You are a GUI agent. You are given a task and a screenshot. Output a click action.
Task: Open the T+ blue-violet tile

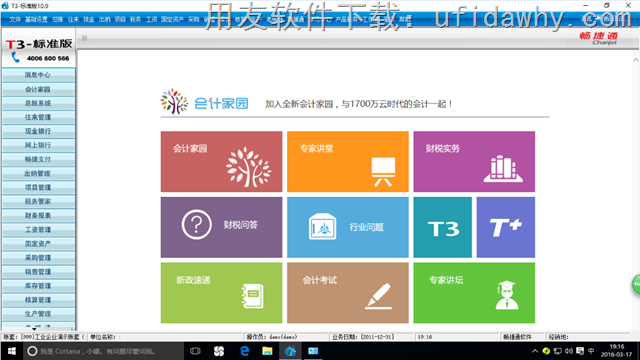506,227
